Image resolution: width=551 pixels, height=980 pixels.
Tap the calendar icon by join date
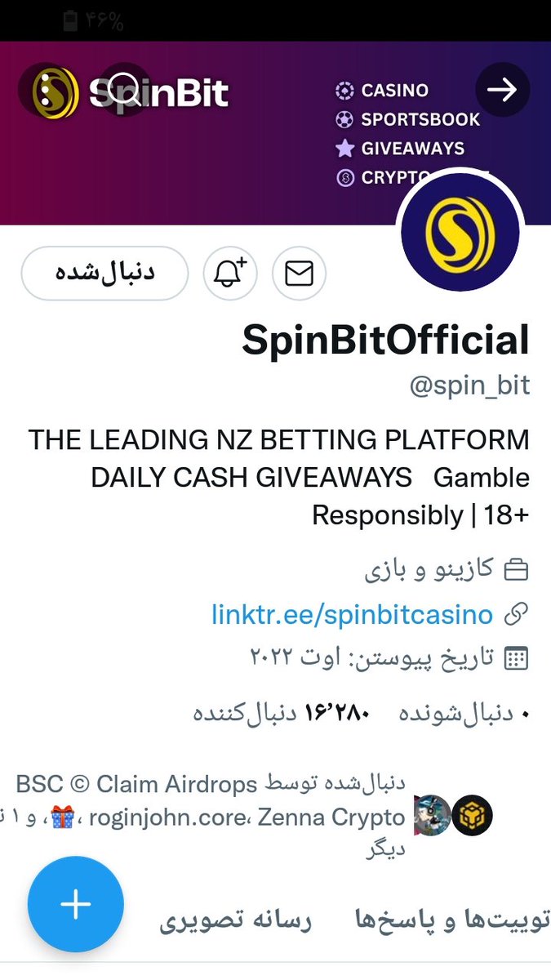coord(516,658)
